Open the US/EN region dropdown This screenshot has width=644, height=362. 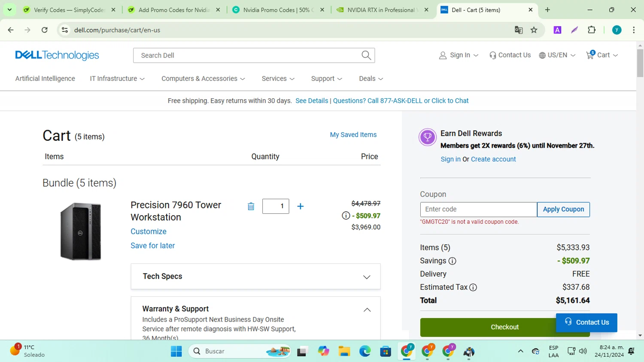pyautogui.click(x=557, y=55)
